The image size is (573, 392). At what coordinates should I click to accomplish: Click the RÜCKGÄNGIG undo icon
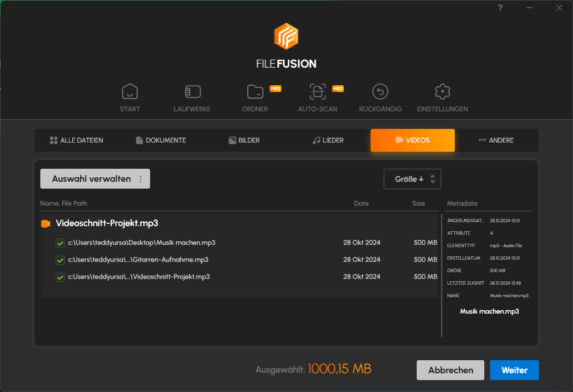[380, 91]
